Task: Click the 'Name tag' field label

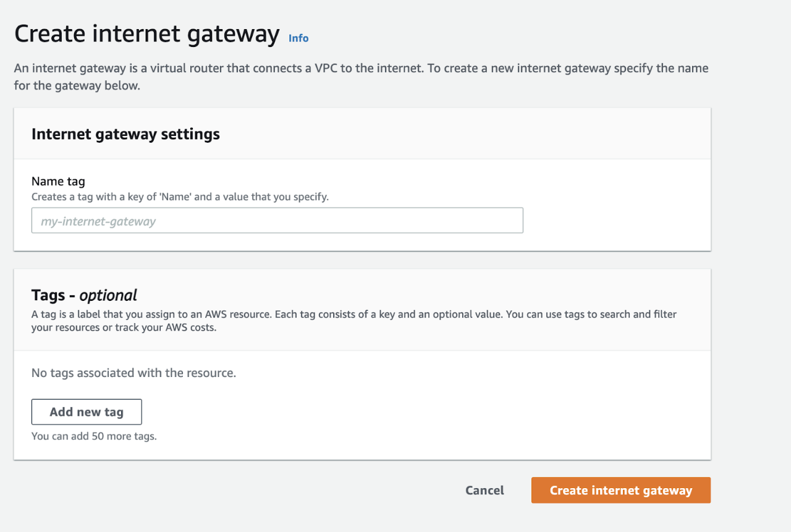Action: point(58,182)
